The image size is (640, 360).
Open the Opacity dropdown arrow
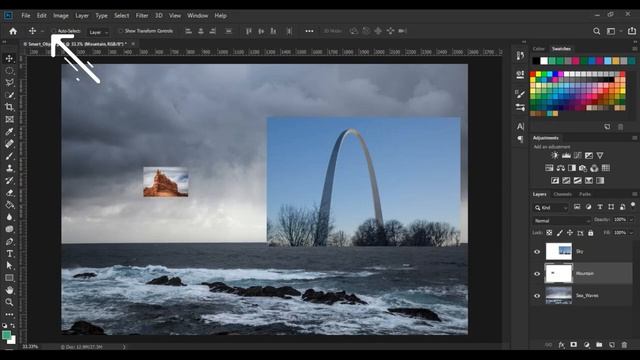pyautogui.click(x=631, y=220)
